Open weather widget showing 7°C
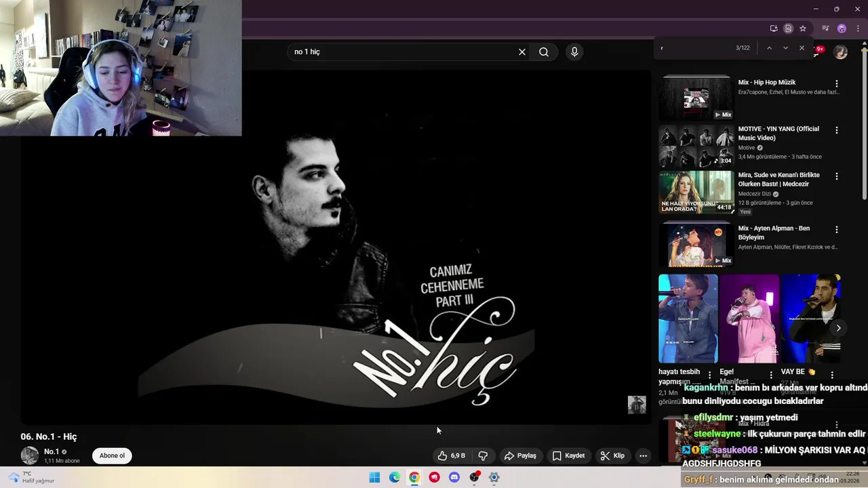Image resolution: width=868 pixels, height=488 pixels. [31, 477]
